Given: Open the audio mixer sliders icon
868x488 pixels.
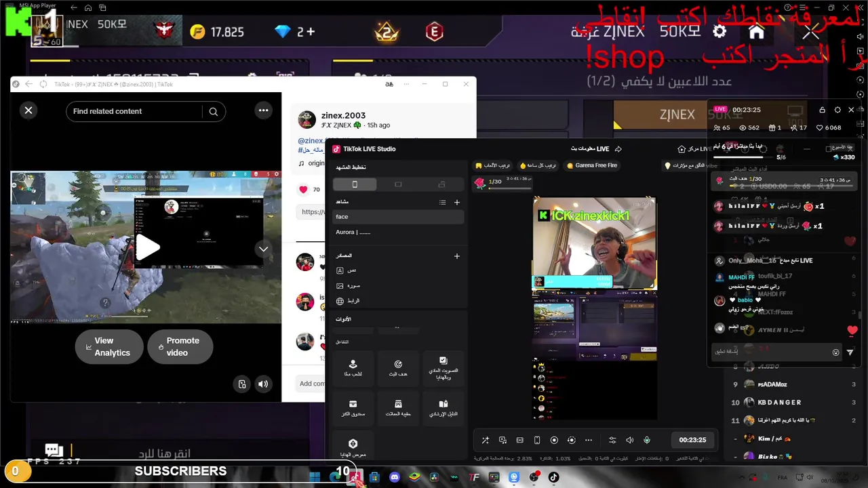Looking at the screenshot, I should [x=612, y=440].
